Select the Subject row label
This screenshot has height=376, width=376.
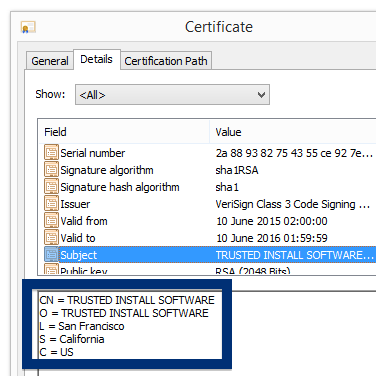click(78, 255)
